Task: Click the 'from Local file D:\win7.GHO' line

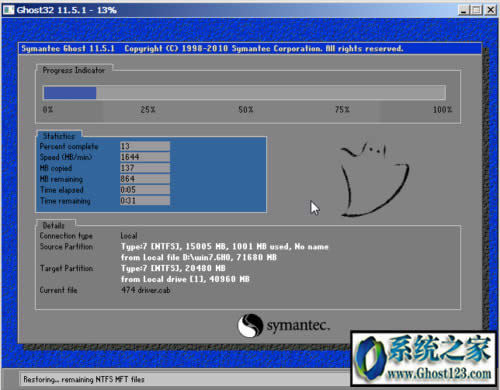Action: tap(199, 258)
